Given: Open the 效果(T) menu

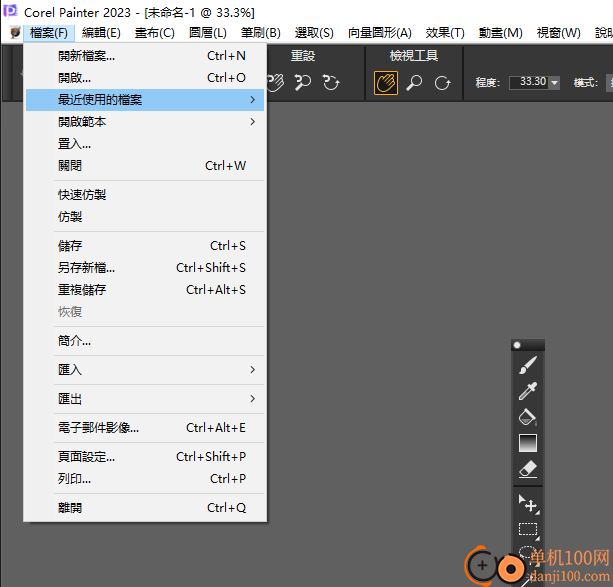Looking at the screenshot, I should 445,33.
